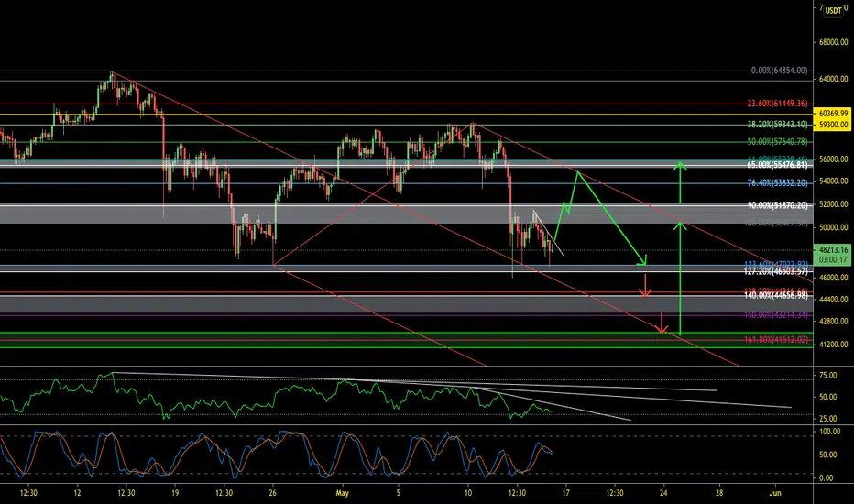Select the 150.00%(43214.34) Fibonacci level label

click(776, 315)
